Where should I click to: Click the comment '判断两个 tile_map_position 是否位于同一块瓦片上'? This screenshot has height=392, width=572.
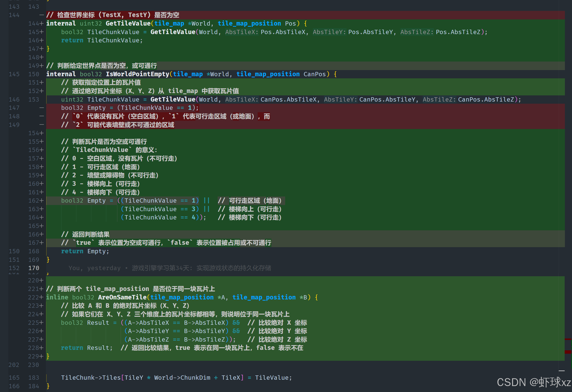point(131,289)
